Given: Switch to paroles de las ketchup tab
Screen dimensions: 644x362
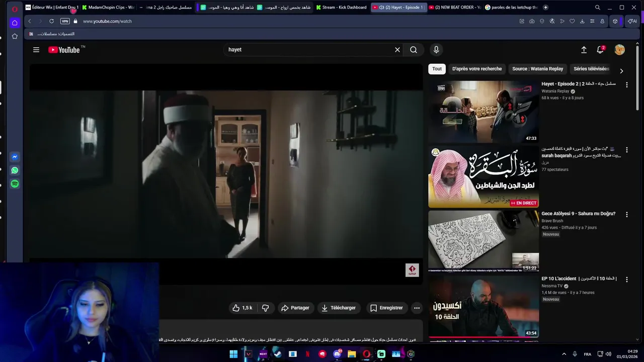Looking at the screenshot, I should [x=511, y=8].
